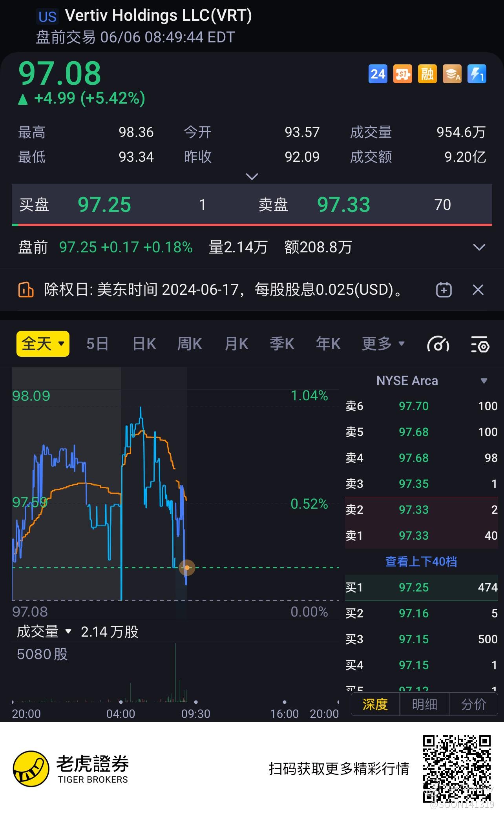Select the 卖5 order book row
This screenshot has width=504, height=816.
click(421, 432)
